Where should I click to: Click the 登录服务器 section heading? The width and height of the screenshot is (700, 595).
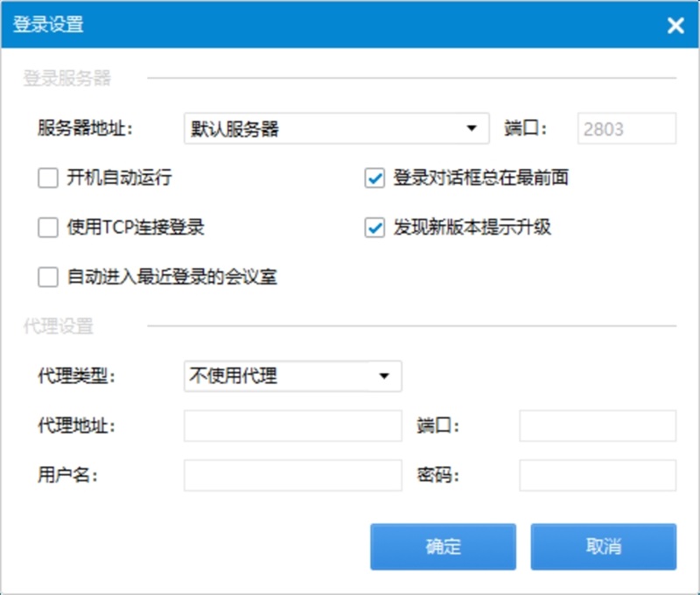tap(67, 78)
